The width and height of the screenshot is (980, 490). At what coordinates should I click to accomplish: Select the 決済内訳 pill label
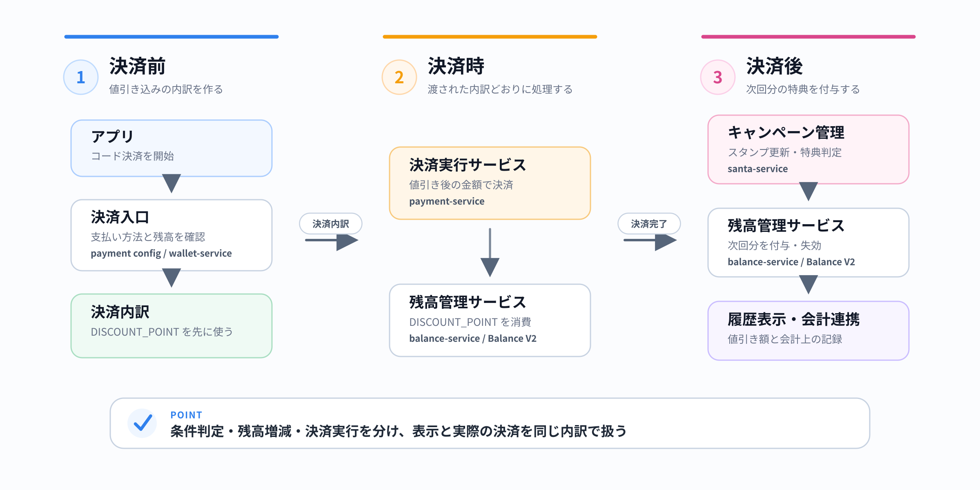[x=331, y=224]
